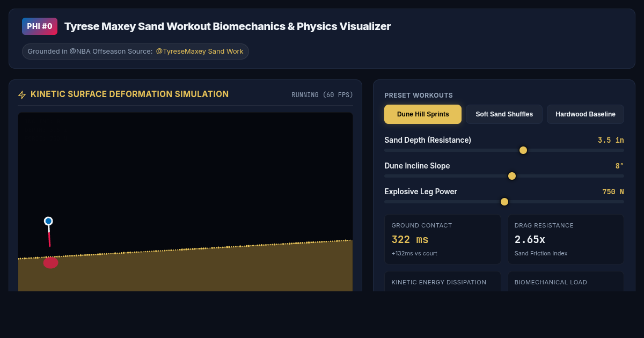The height and width of the screenshot is (338, 644).
Task: Click the 3.5 in sand depth value
Action: [611, 140]
